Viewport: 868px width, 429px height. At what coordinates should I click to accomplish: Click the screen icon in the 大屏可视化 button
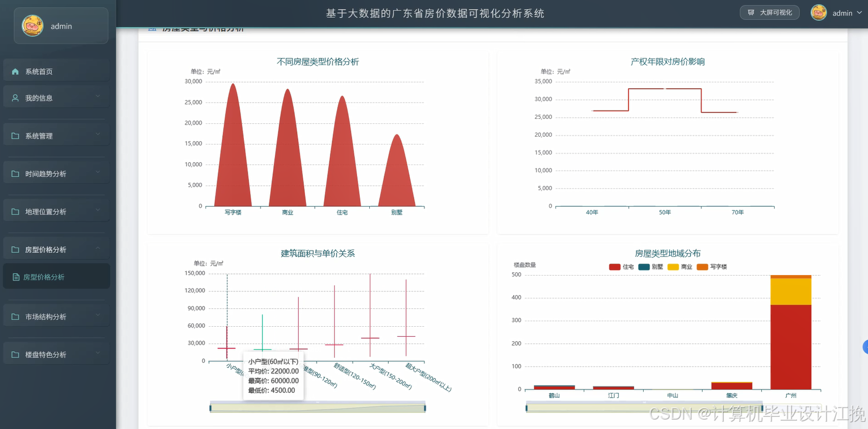tap(751, 12)
